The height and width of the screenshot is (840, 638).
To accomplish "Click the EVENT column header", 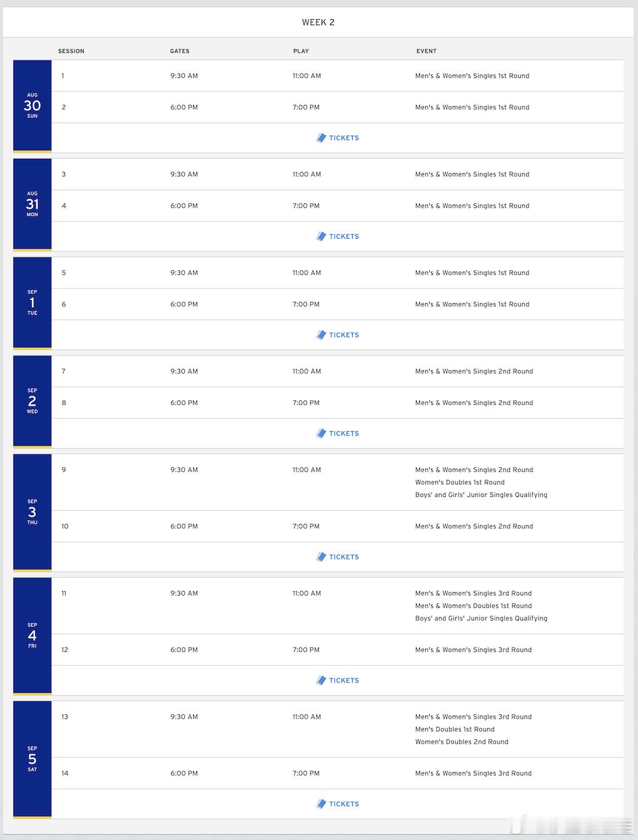I will click(427, 51).
